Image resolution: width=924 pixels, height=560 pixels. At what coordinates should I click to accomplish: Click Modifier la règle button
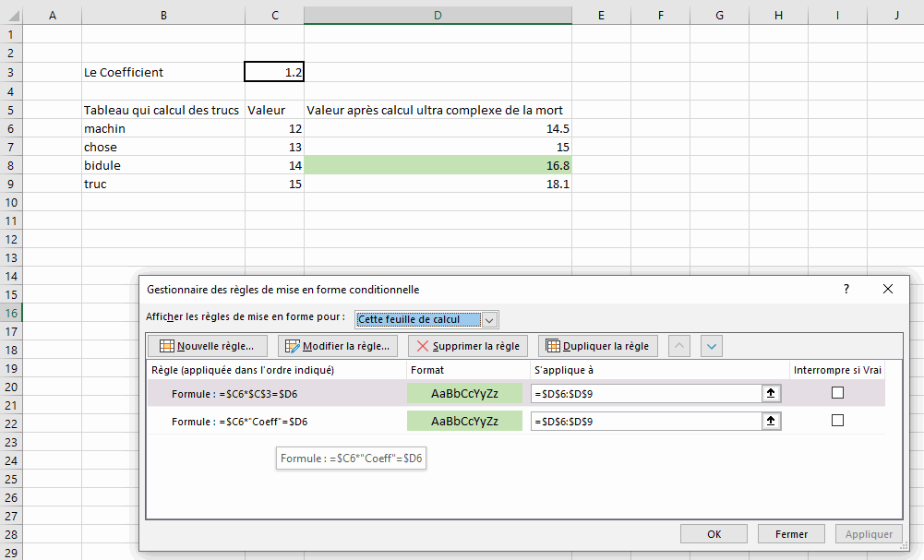pyautogui.click(x=338, y=346)
